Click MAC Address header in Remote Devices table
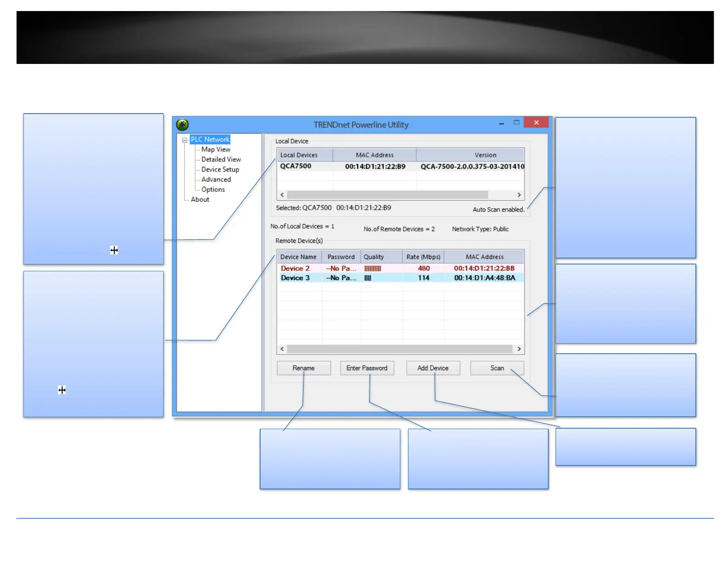This screenshot has height=563, width=728. [x=484, y=257]
